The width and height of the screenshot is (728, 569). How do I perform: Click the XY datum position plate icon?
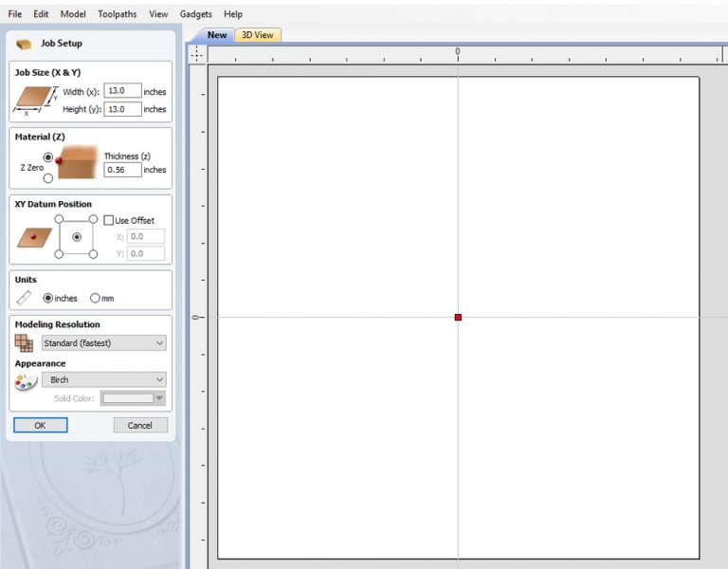point(34,236)
